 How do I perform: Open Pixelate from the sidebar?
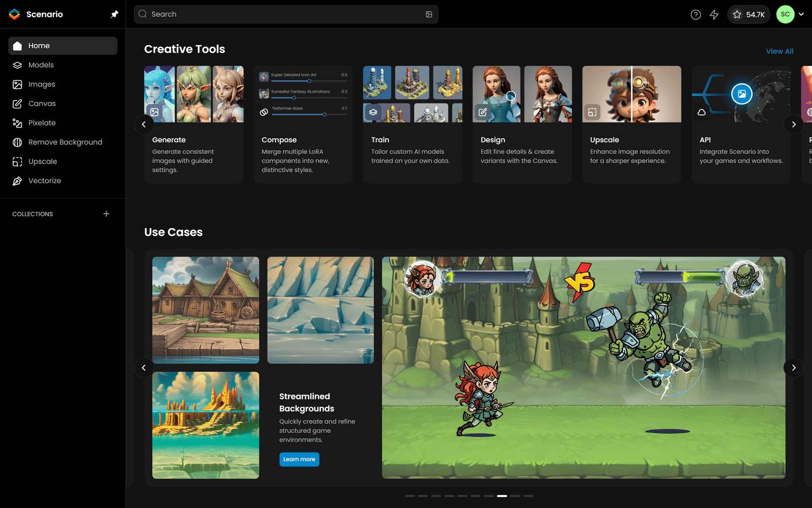tap(42, 123)
